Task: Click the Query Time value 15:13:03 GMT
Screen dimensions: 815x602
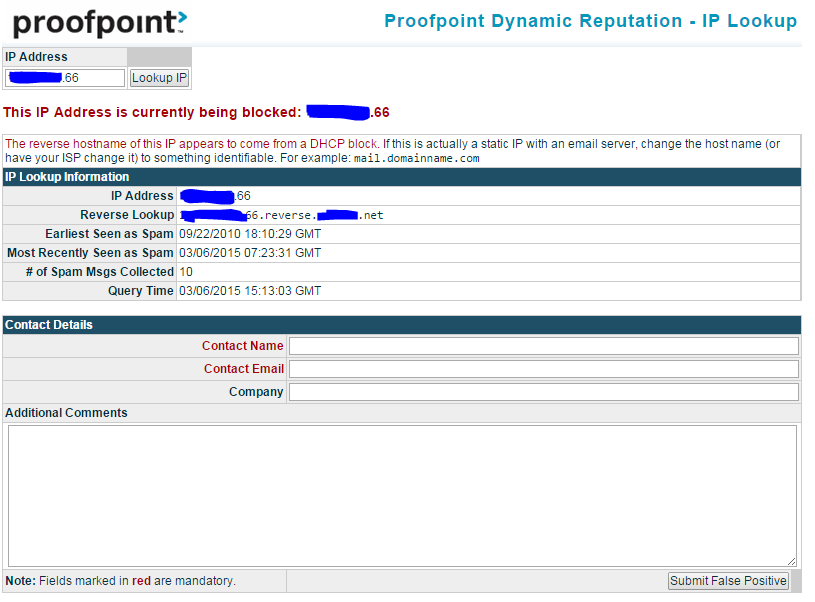Action: coord(250,291)
